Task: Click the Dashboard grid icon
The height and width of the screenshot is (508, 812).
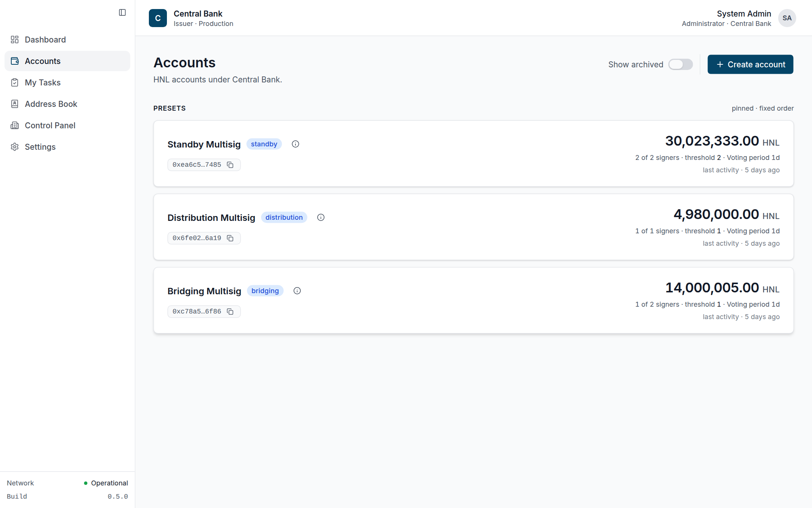Action: click(x=15, y=40)
